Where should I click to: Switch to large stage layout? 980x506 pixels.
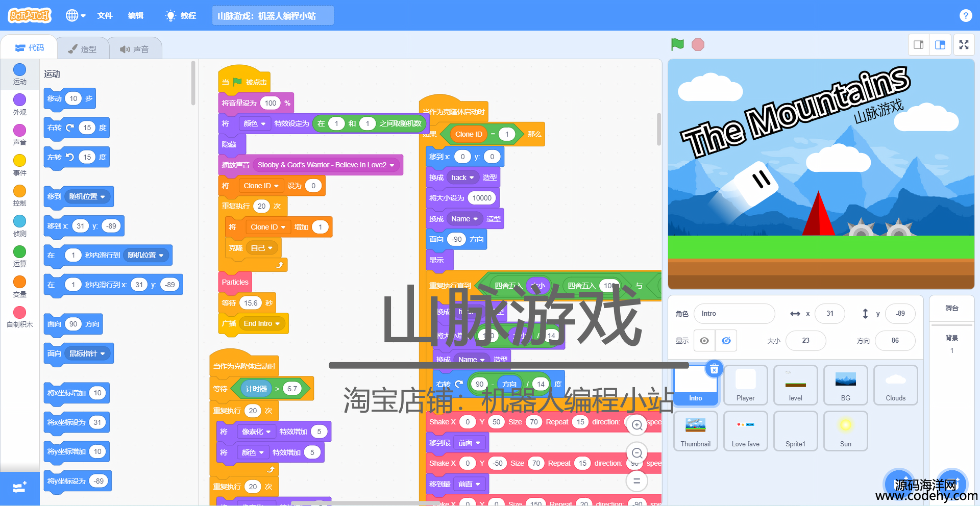point(940,45)
